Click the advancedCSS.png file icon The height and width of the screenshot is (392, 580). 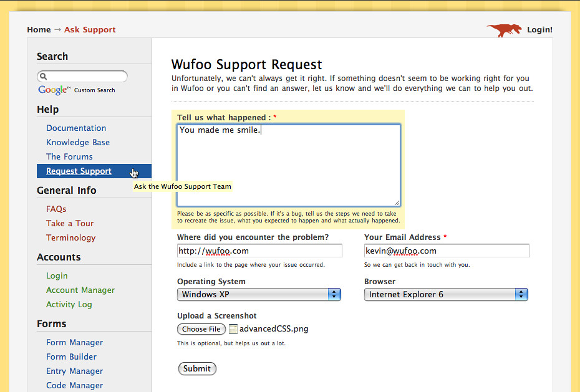point(233,329)
